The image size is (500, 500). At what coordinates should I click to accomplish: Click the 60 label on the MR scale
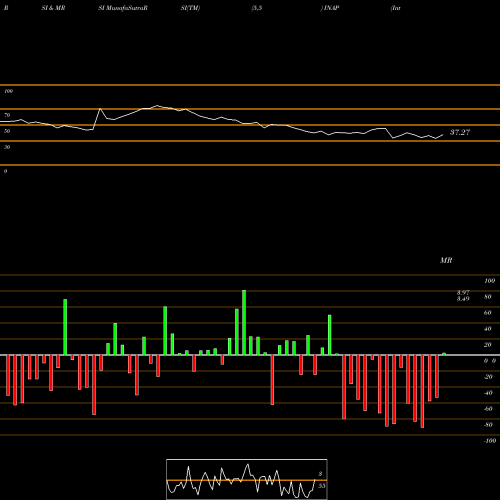click(x=487, y=313)
